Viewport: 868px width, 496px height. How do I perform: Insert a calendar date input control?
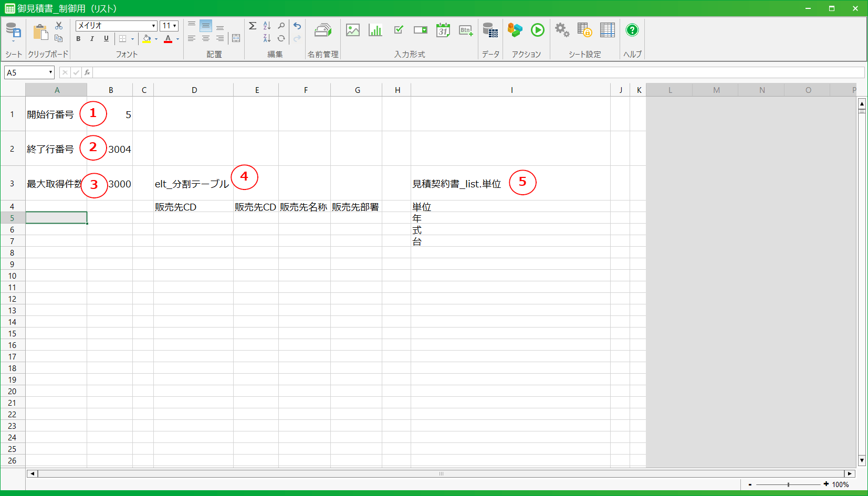[x=443, y=30]
